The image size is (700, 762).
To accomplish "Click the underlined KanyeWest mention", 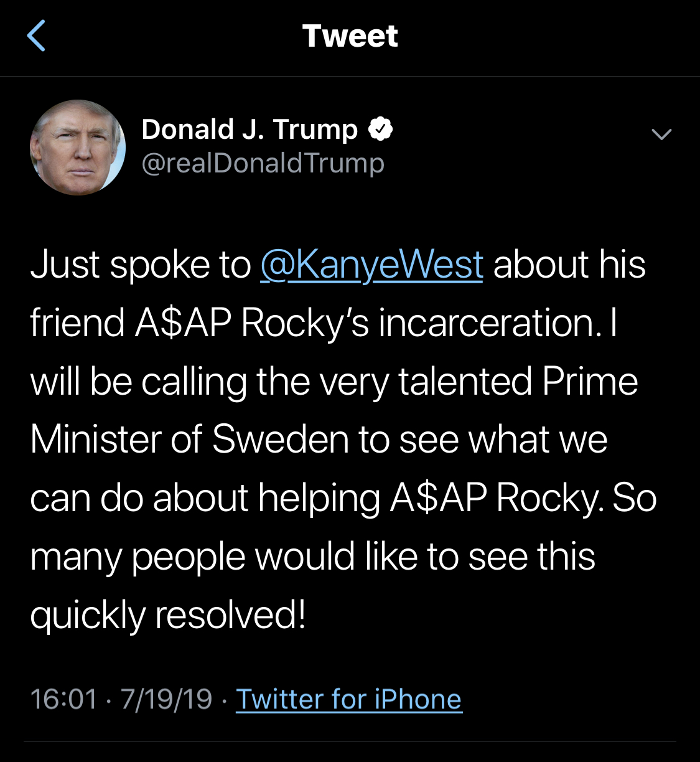I will coord(371,264).
